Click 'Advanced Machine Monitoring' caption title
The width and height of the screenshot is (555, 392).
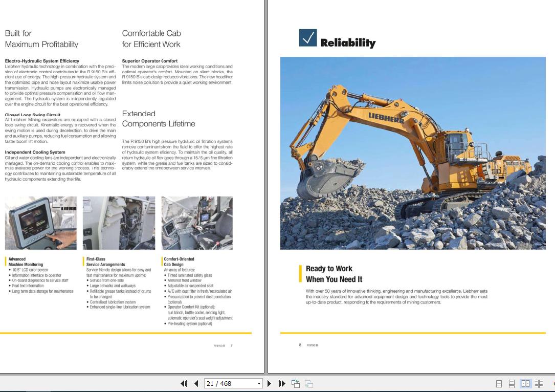coord(26,262)
